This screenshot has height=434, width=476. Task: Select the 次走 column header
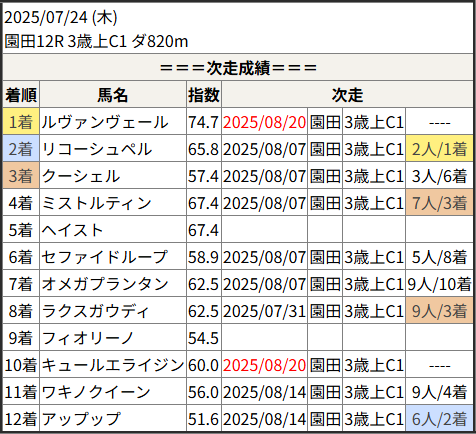[x=347, y=95]
